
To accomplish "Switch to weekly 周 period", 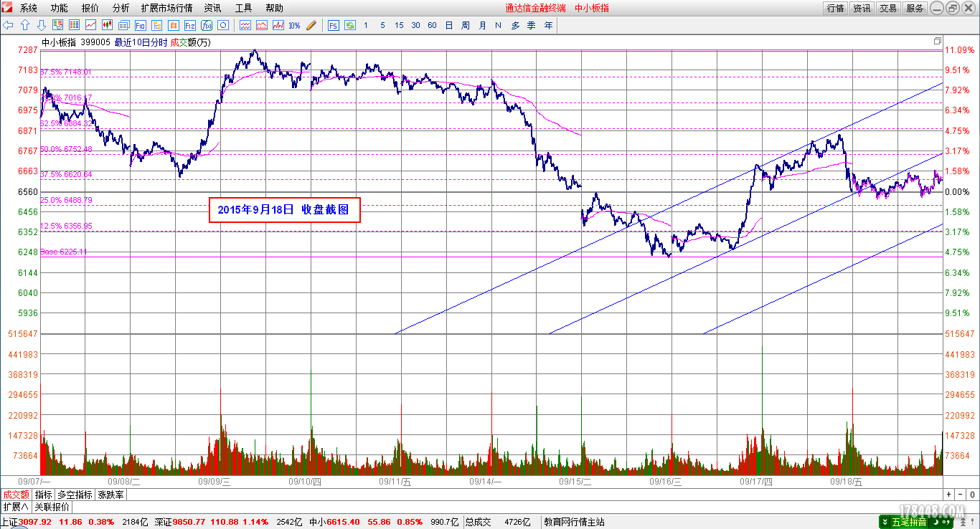I will click(x=466, y=25).
